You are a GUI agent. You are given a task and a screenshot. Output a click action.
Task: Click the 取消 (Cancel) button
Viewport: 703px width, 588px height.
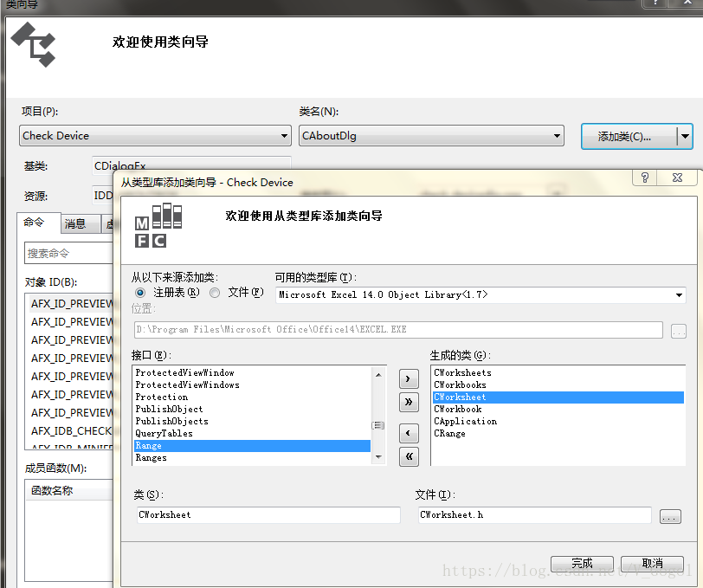click(652, 564)
